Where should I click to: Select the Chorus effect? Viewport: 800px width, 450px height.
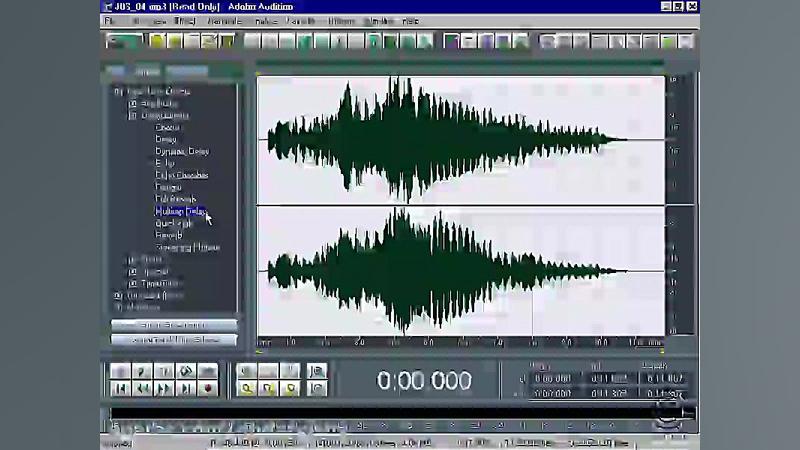click(x=167, y=128)
